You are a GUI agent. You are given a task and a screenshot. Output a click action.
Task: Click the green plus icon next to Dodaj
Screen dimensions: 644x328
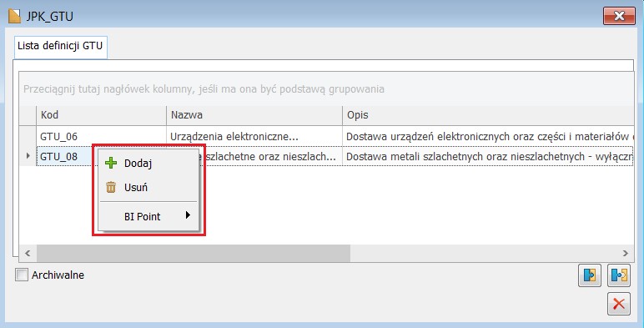click(x=111, y=164)
